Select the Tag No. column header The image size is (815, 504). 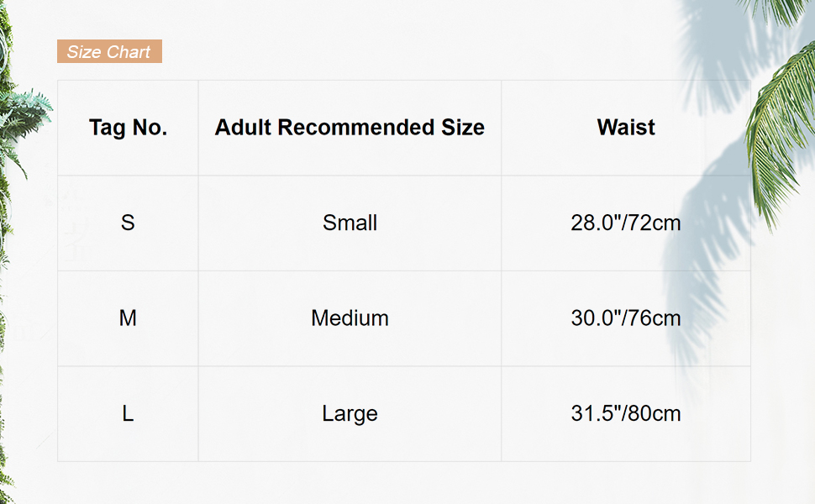(128, 128)
